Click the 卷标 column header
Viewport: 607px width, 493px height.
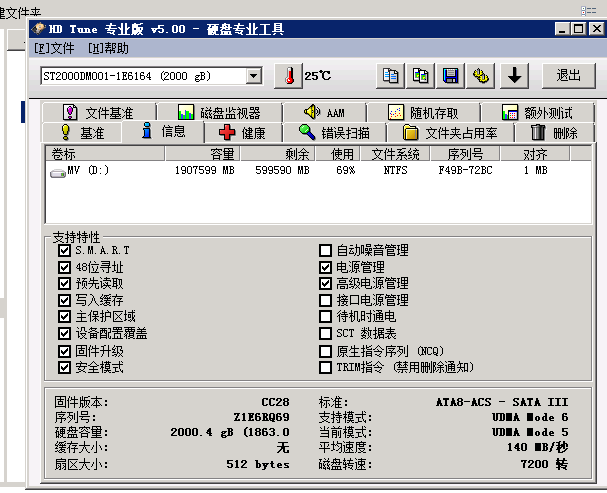pyautogui.click(x=105, y=154)
